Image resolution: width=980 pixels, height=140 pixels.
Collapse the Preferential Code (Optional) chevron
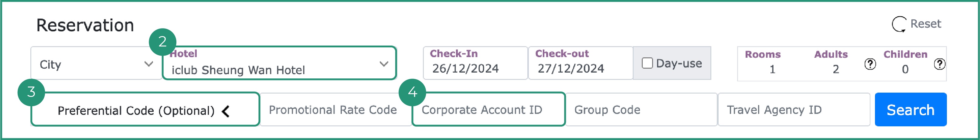tap(226, 111)
